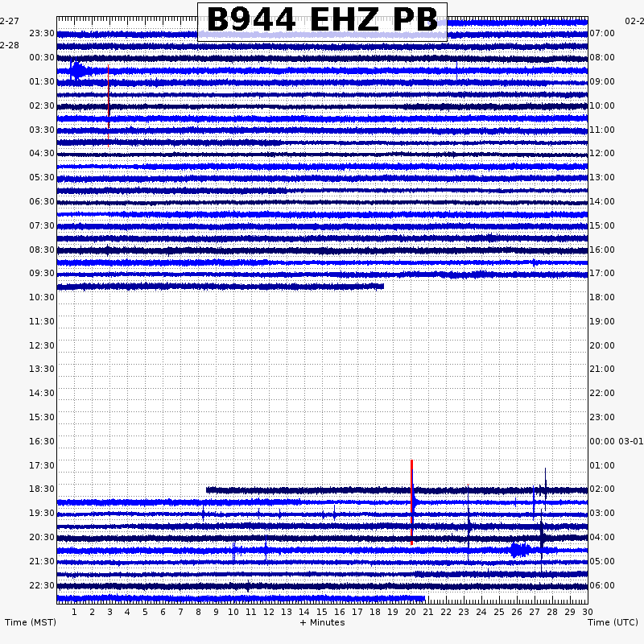Select the 23:30 MST time label
The image size is (644, 644).
42,33
